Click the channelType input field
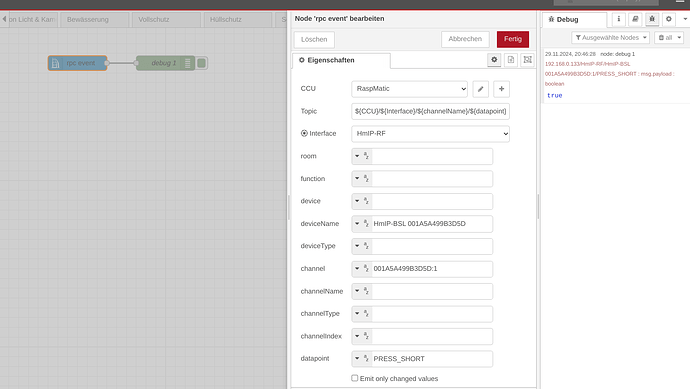 pos(432,314)
